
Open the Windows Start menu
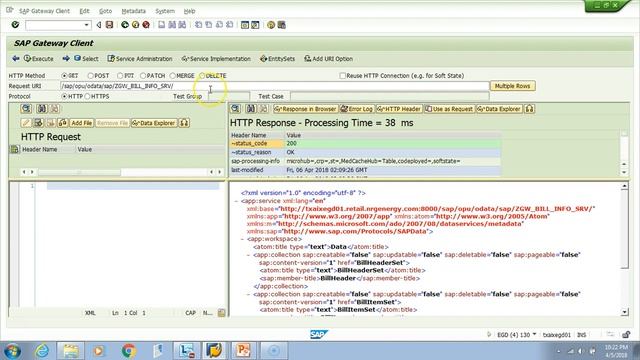[x=13, y=351]
